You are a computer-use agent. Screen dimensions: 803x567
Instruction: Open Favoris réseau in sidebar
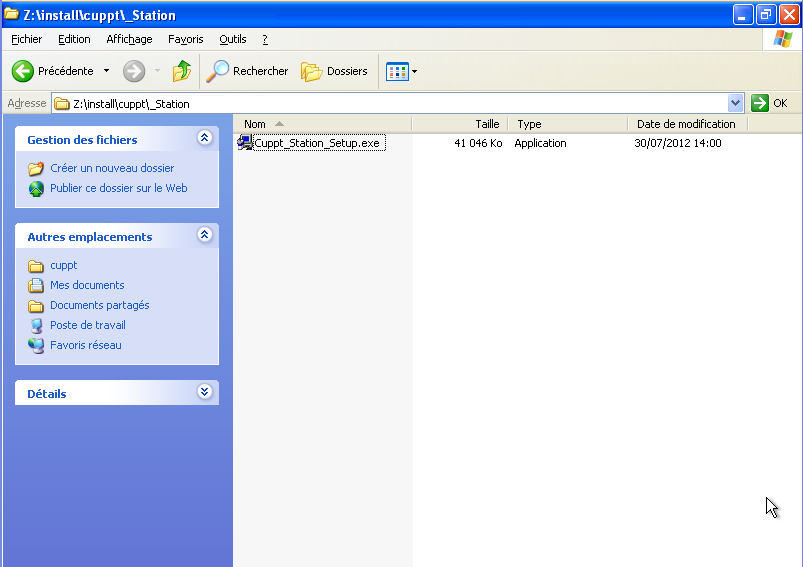click(85, 345)
